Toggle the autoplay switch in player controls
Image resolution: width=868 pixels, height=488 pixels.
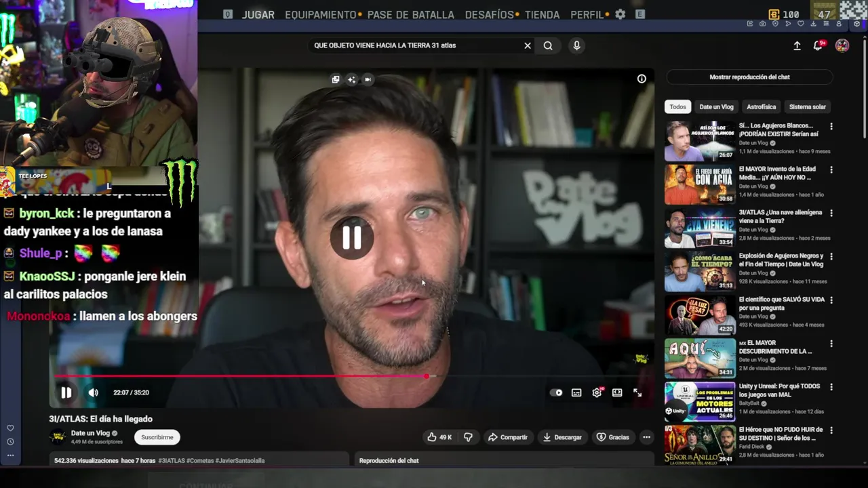click(x=556, y=392)
